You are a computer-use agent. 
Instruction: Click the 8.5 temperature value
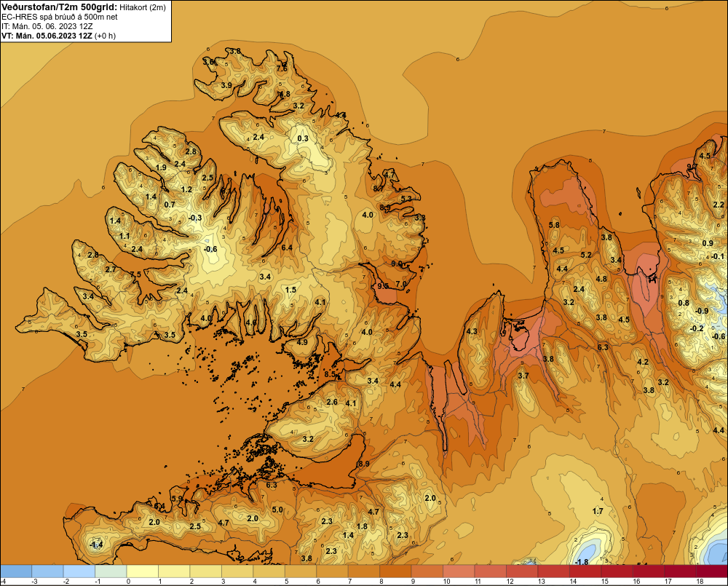tap(330, 374)
